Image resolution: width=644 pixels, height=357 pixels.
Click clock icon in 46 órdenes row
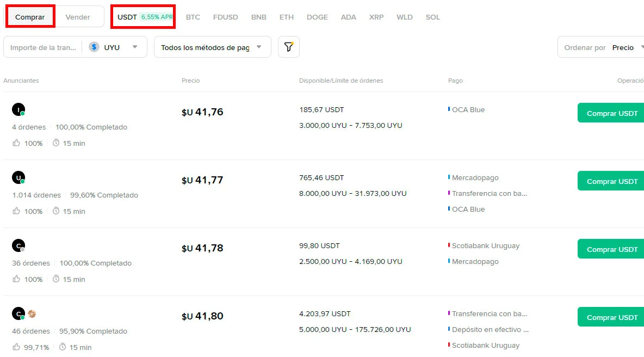tap(63, 347)
